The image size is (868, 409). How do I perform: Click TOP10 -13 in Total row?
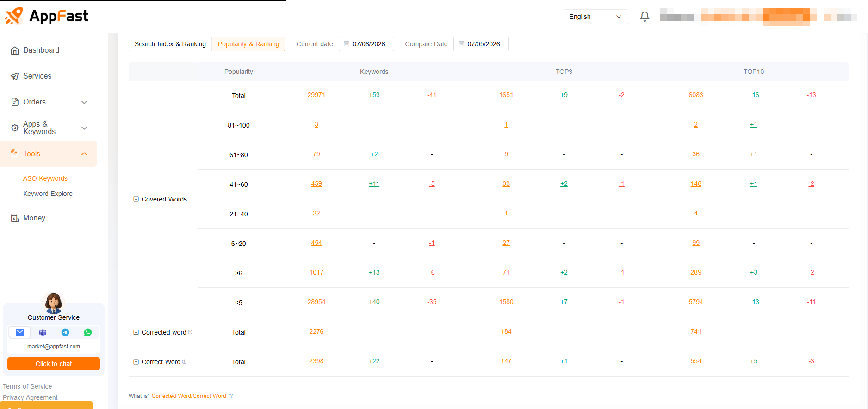pos(811,95)
